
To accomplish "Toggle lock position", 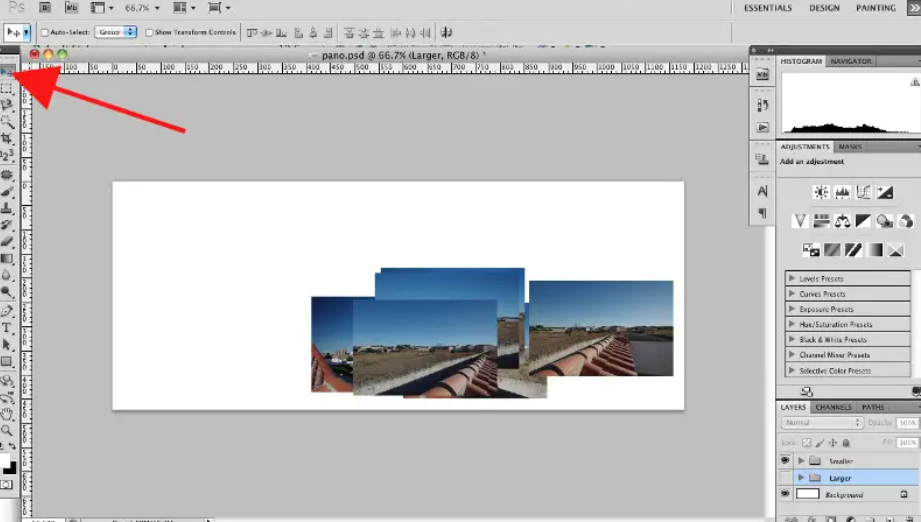I will [832, 443].
